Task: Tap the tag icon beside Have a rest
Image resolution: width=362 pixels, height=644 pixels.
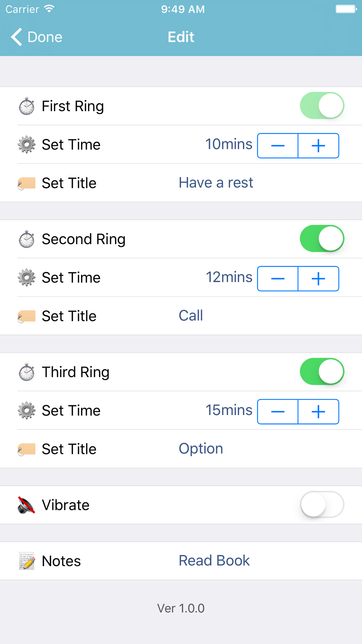Action: [26, 183]
